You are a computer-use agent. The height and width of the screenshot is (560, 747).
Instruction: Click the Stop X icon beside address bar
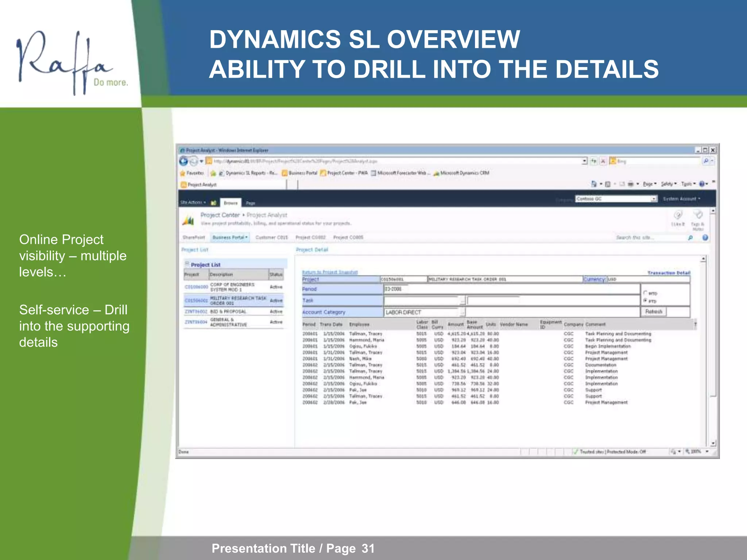[x=603, y=161]
